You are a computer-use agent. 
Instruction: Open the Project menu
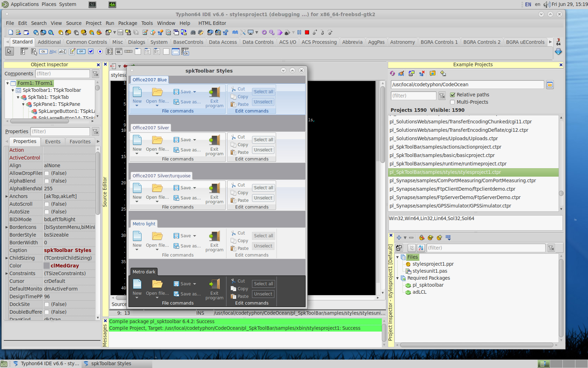click(93, 23)
